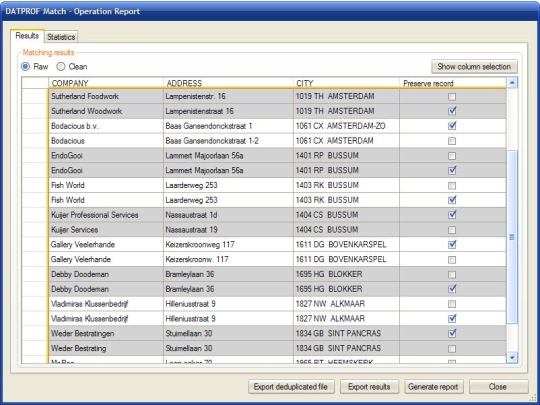540x405 pixels.
Task: Click the vertical scrollbar thumb
Action: 512,237
